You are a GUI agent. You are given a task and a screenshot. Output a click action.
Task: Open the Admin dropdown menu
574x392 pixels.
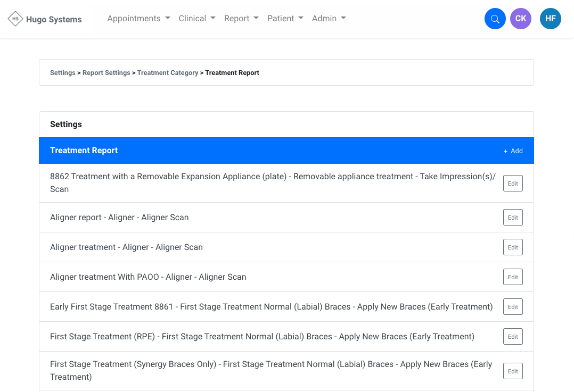329,18
